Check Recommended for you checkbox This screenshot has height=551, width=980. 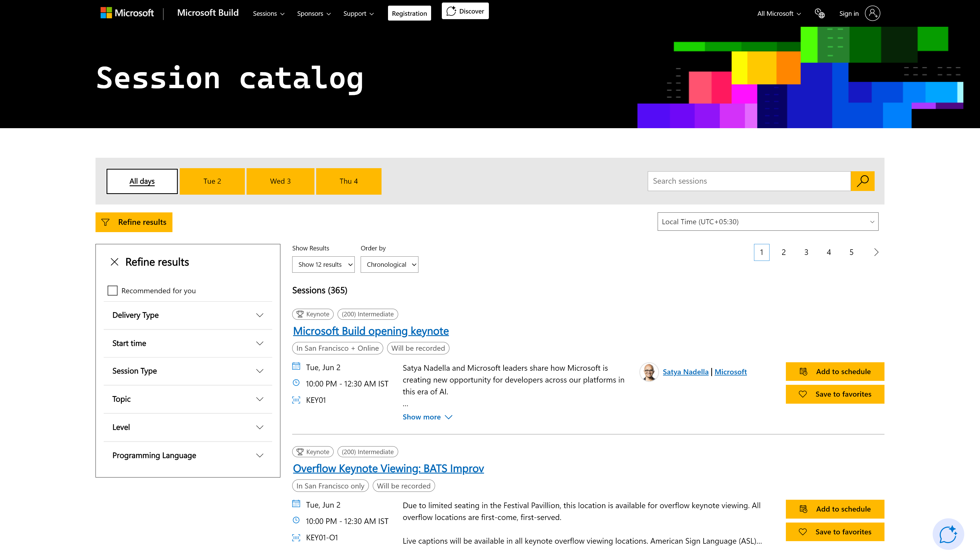pyautogui.click(x=113, y=290)
